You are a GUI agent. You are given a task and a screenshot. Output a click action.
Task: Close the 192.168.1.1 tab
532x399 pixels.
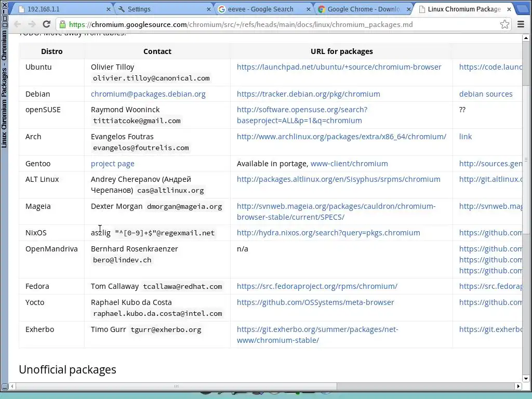pos(108,9)
